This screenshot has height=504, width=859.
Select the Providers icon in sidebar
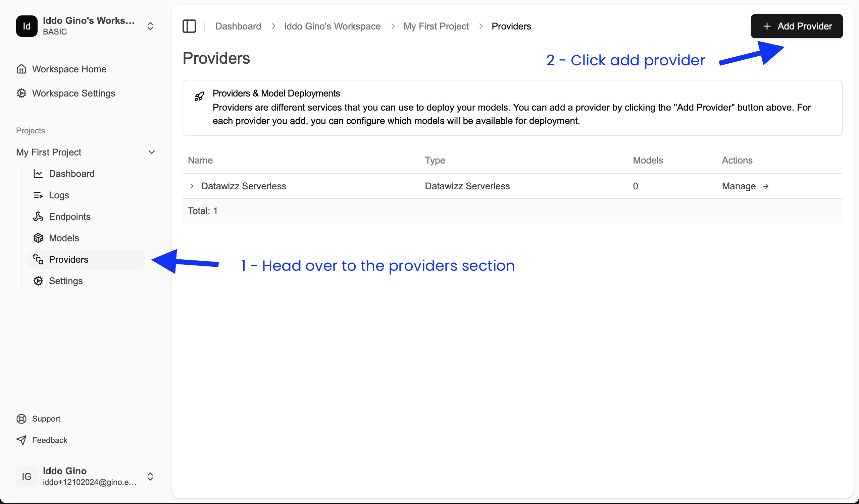click(38, 259)
